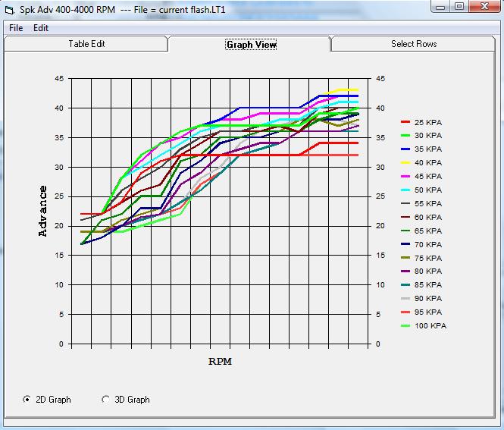Click the 85 KPA legend label
This screenshot has width=504, height=430.
click(x=429, y=284)
